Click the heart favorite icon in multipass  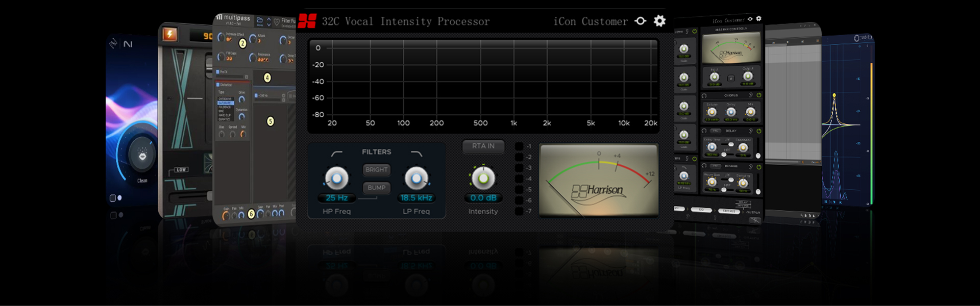277,21
